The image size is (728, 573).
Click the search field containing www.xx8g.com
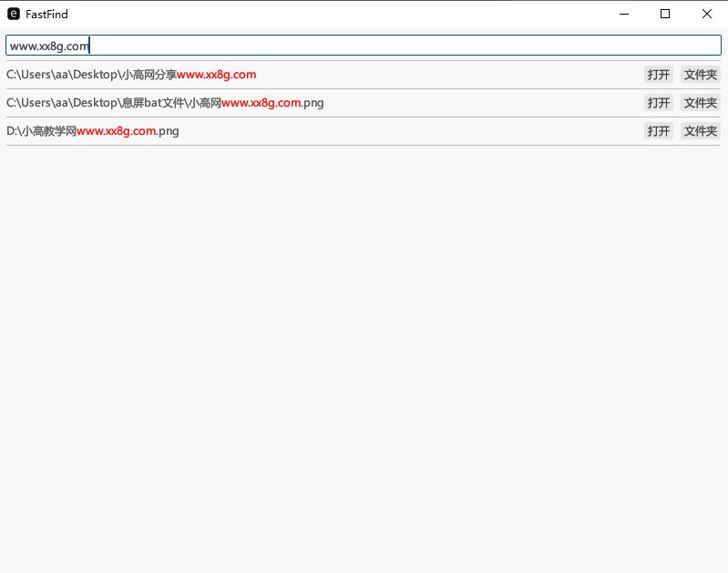coord(363,46)
